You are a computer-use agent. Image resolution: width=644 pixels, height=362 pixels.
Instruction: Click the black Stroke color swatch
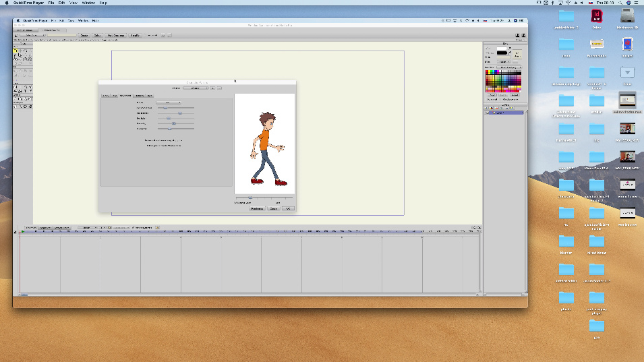502,53
